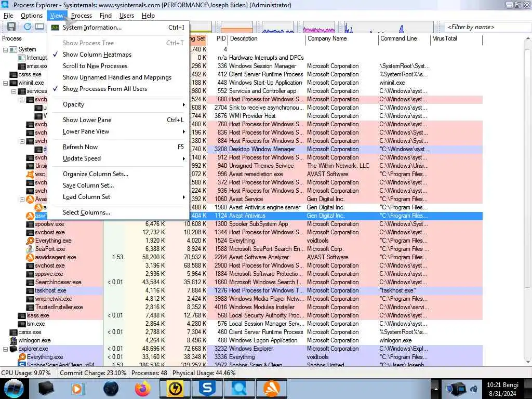
Task: Expand the Opacity submenu
Action: pyautogui.click(x=118, y=104)
